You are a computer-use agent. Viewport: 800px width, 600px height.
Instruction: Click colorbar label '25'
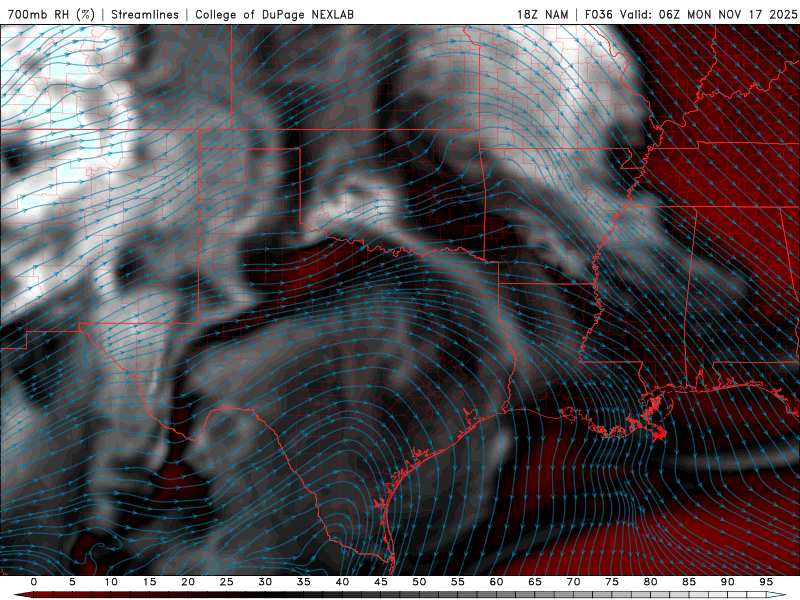click(x=227, y=582)
